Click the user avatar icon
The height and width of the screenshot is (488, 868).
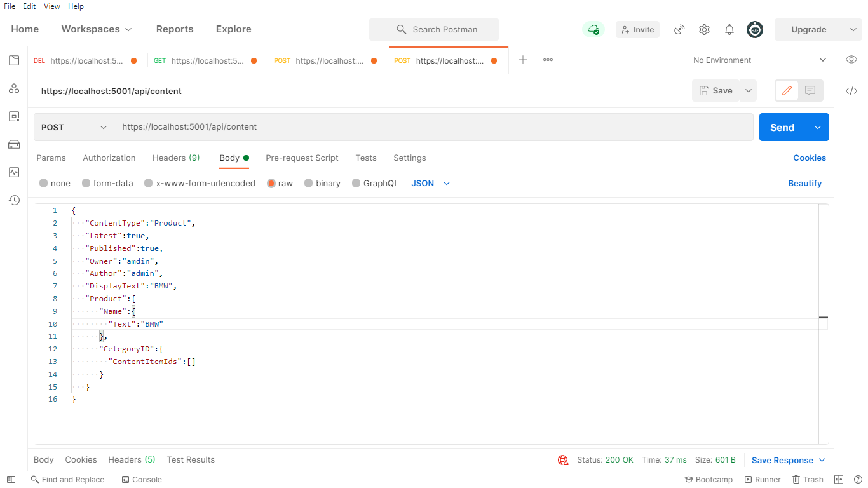click(x=755, y=29)
